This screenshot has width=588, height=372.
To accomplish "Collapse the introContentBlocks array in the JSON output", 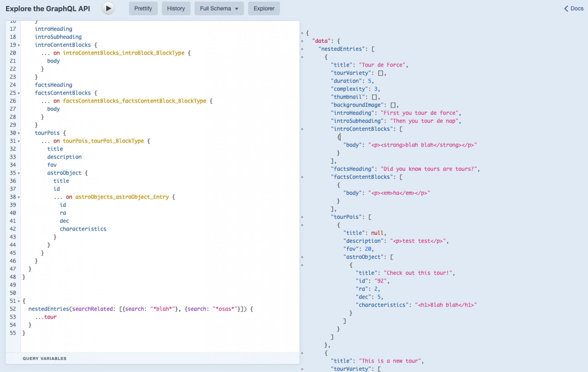I will click(x=302, y=129).
